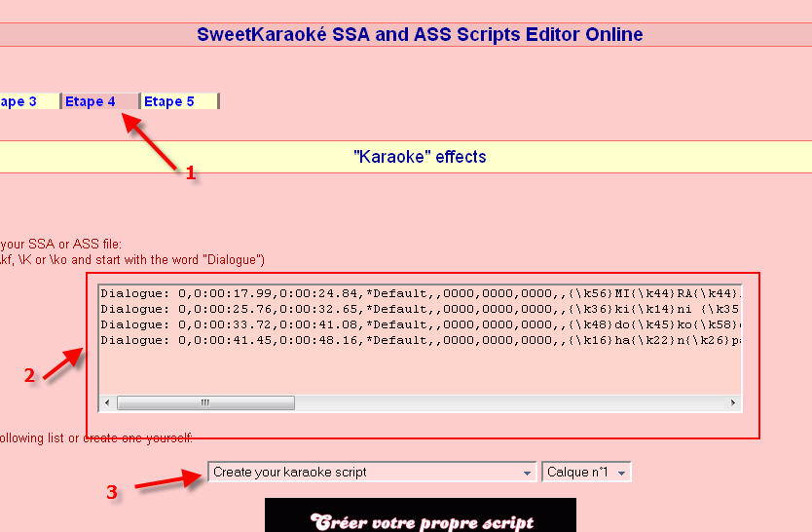Viewport: 812px width, 532px height.
Task: Click the empty scrollbar track right of thumb
Action: [509, 402]
